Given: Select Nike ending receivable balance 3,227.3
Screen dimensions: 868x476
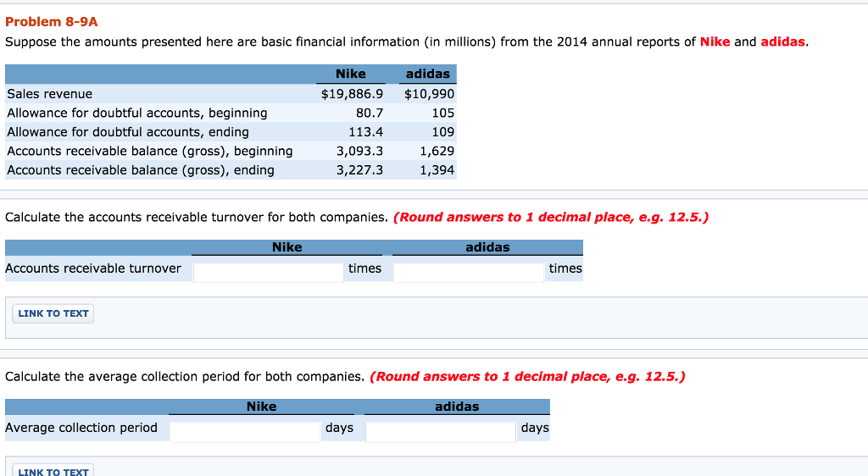Looking at the screenshot, I should (x=359, y=170).
